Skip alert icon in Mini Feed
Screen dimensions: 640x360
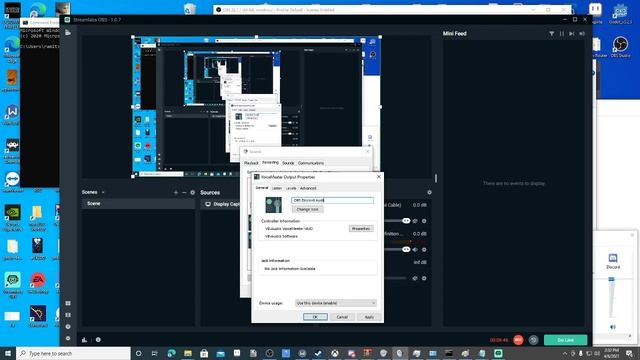pos(571,33)
